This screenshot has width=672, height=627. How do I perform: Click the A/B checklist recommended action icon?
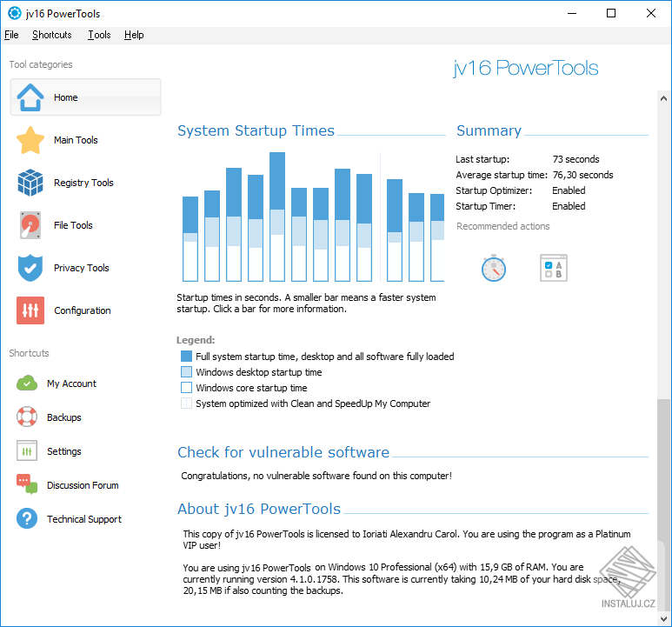pos(554,269)
